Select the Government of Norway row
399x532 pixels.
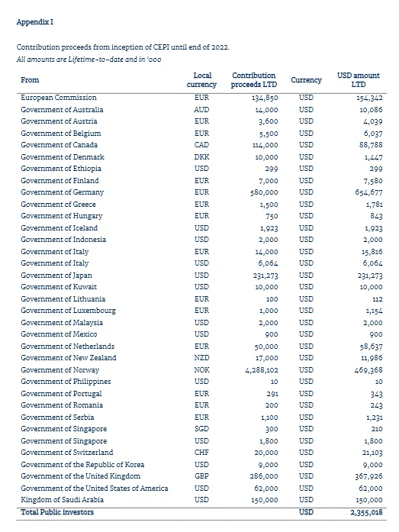201,370
